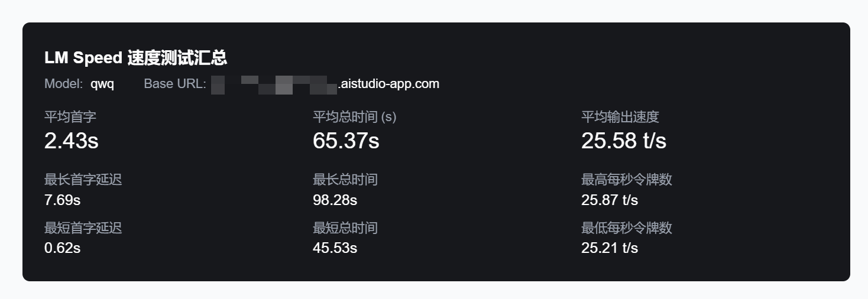This screenshot has height=299, width=868.
Task: Click the blurred Base URL portion
Action: [274, 84]
